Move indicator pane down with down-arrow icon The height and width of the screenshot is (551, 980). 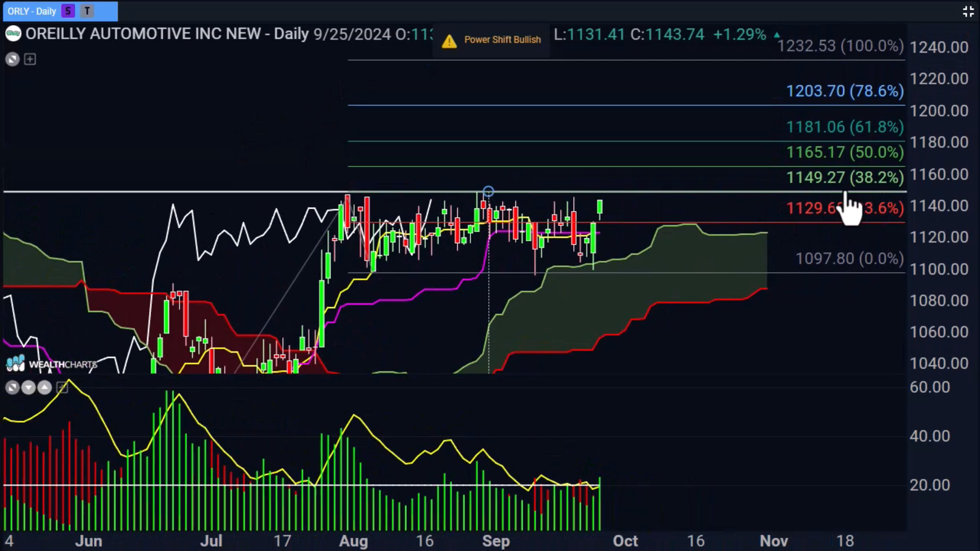coord(29,388)
